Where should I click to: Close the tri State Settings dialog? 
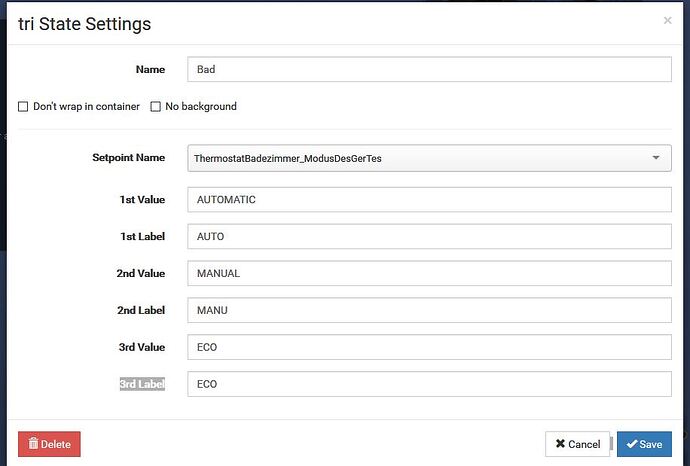point(667,20)
